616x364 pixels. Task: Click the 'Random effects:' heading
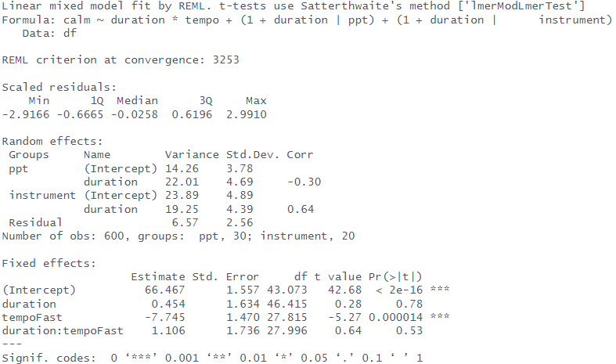pos(52,141)
